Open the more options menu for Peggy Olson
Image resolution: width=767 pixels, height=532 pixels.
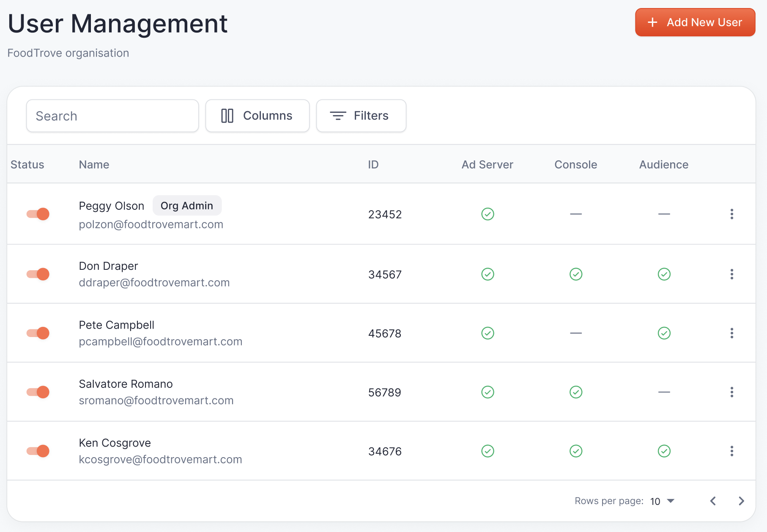click(731, 214)
